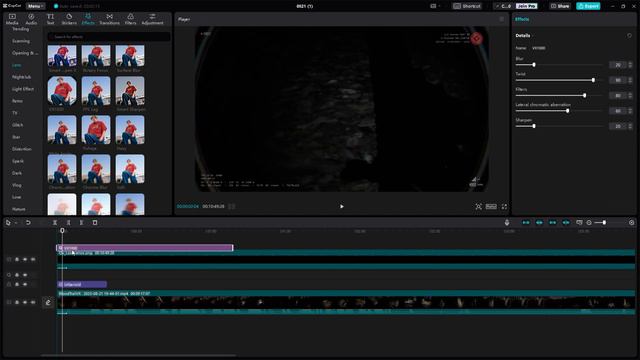
Task: Open the layout switcher dropdown in the title bar
Action: click(435, 6)
